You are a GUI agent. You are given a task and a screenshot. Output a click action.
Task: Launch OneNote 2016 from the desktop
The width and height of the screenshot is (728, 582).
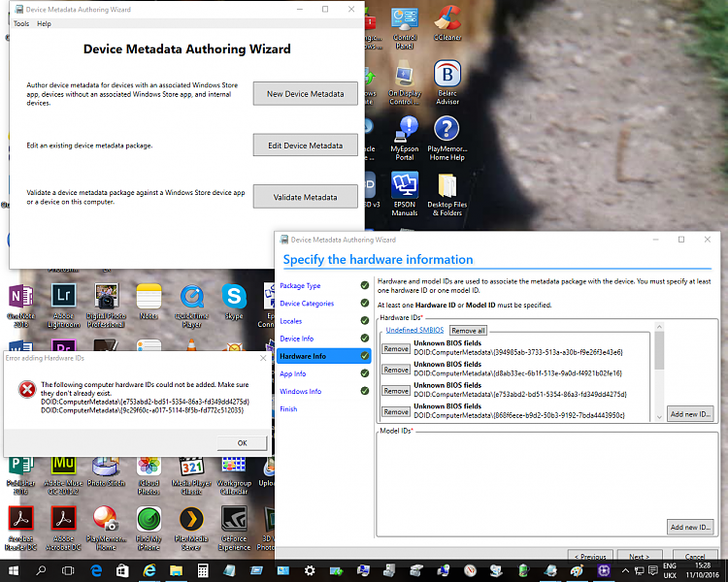(x=20, y=307)
